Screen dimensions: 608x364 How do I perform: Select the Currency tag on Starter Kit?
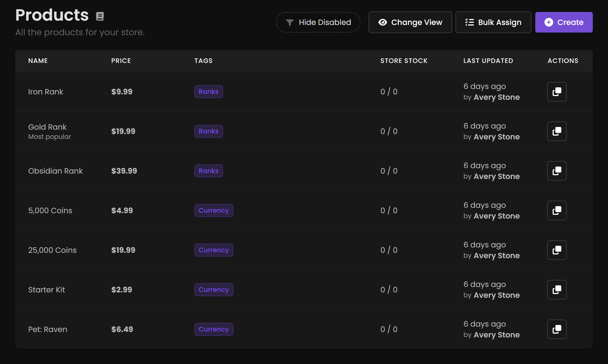click(x=214, y=290)
